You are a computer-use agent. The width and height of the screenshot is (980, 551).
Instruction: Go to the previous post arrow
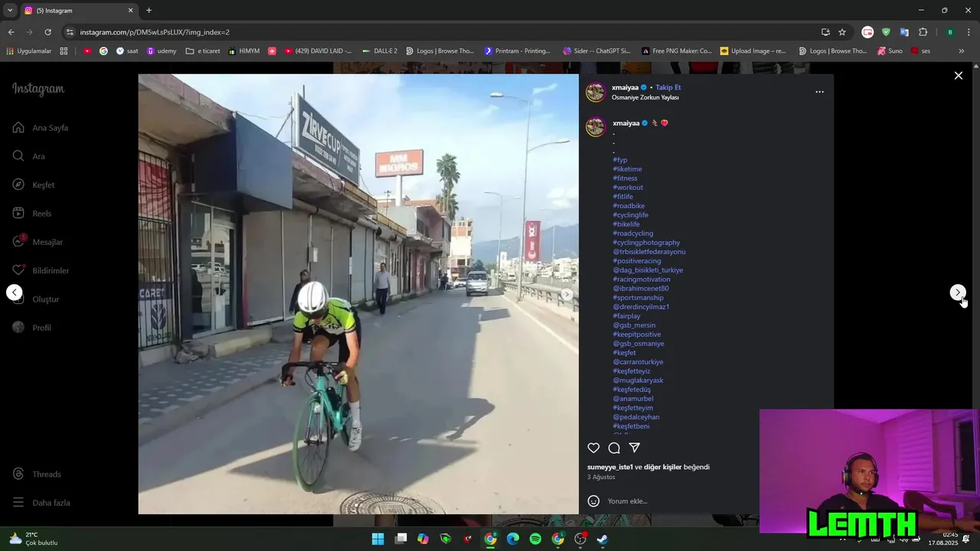[14, 292]
